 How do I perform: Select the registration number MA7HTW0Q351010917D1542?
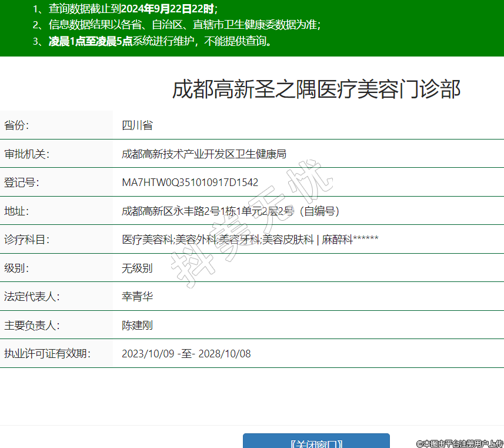[x=190, y=182]
